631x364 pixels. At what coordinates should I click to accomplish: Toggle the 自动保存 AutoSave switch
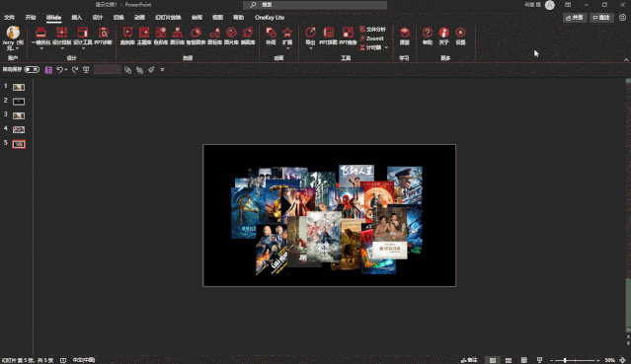[x=32, y=70]
